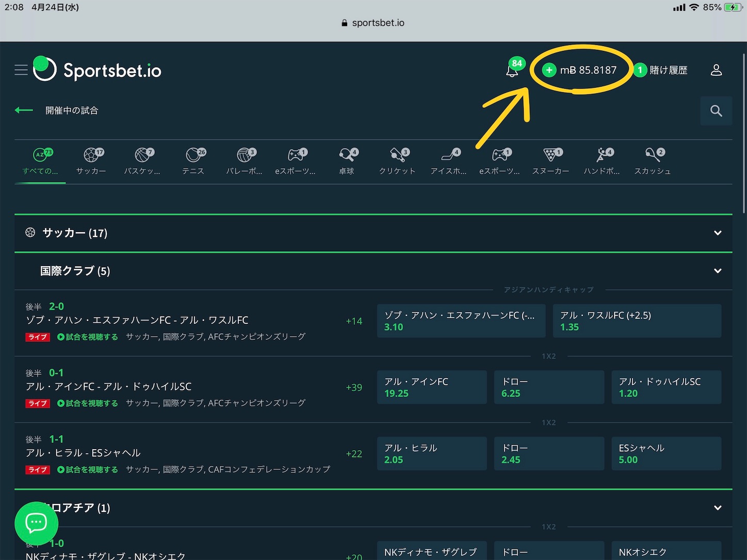The height and width of the screenshot is (560, 747).
Task: Select the basketball sport icon
Action: [142, 154]
